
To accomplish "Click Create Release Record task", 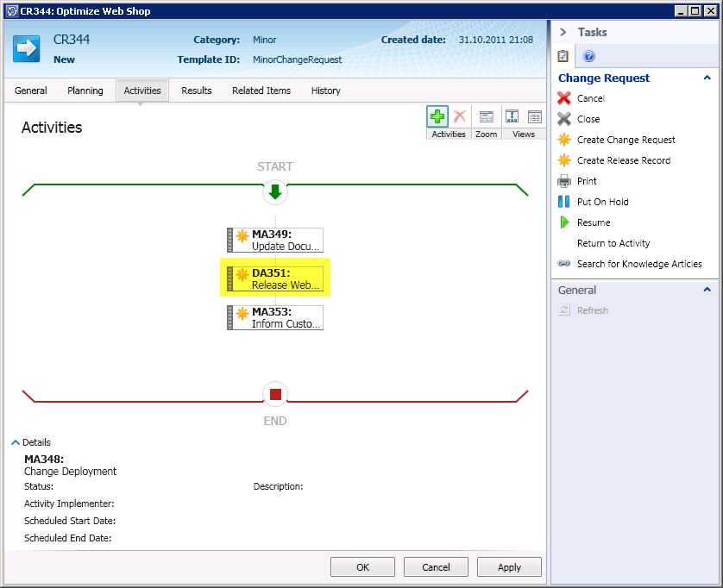I will click(623, 160).
